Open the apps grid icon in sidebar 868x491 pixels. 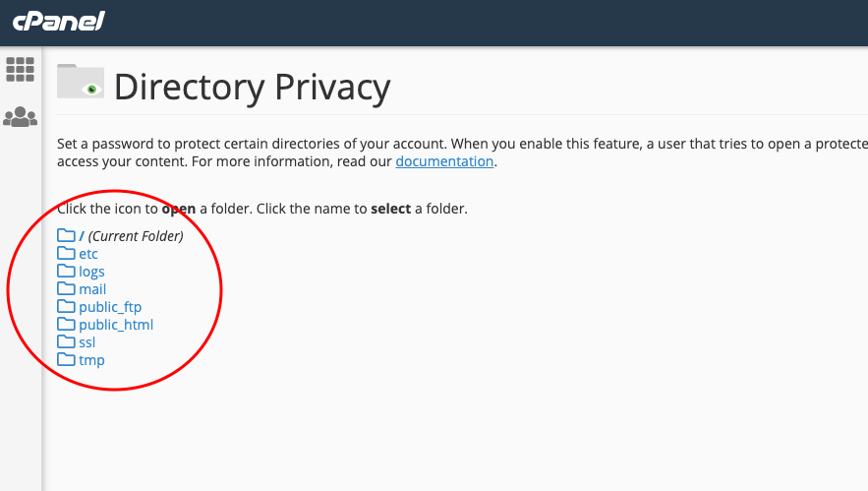[x=21, y=69]
